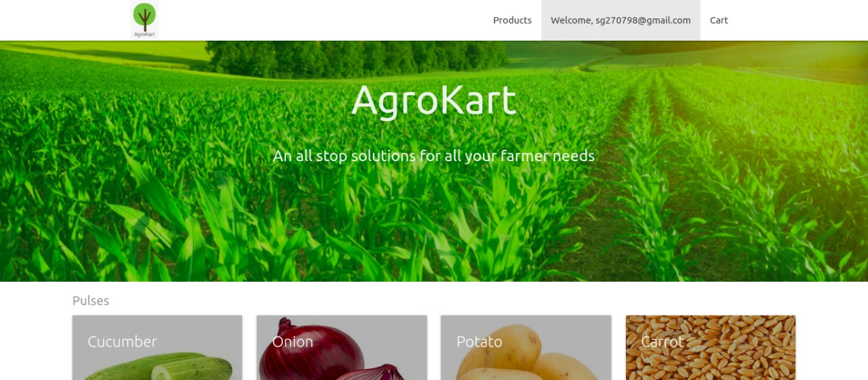Click the Pulses category heading

91,301
